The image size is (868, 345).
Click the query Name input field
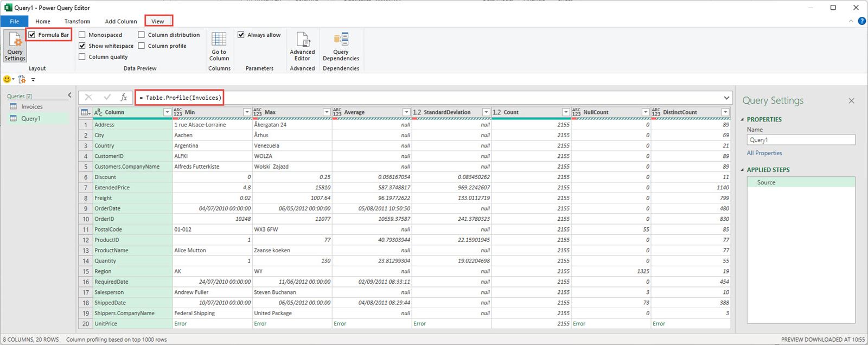[x=800, y=140]
